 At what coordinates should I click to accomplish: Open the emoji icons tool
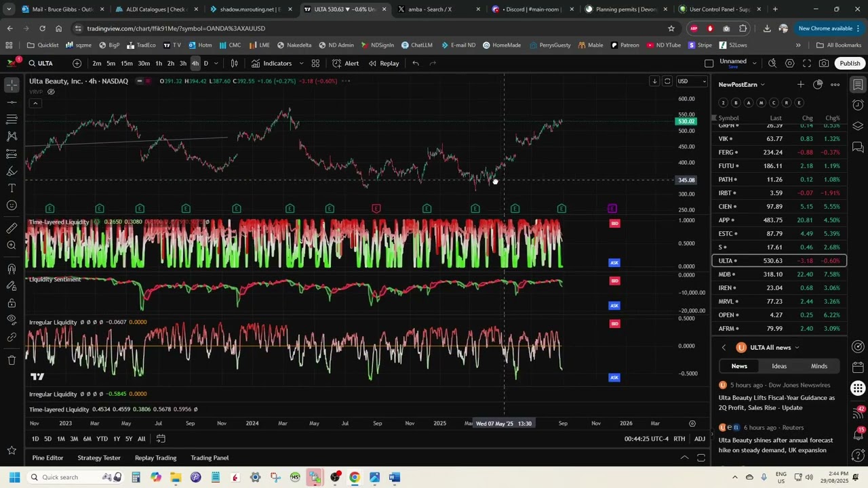[12, 205]
